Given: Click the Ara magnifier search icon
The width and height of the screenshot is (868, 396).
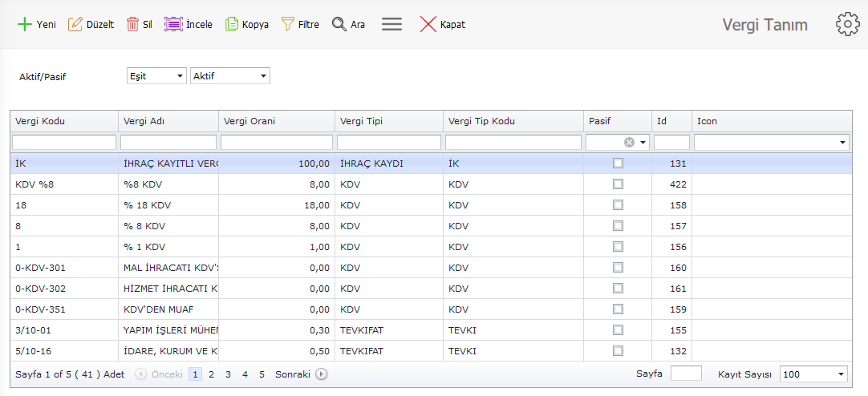Looking at the screenshot, I should point(339,25).
